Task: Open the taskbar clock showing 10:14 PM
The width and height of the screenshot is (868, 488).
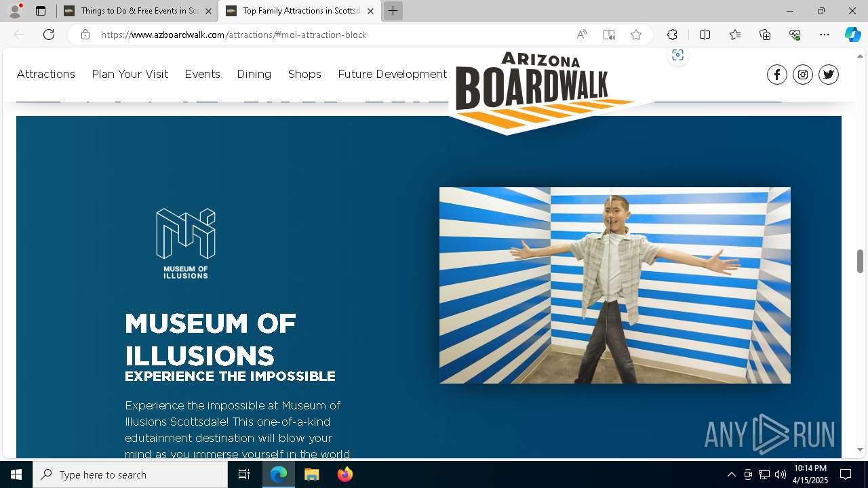Action: (810, 474)
